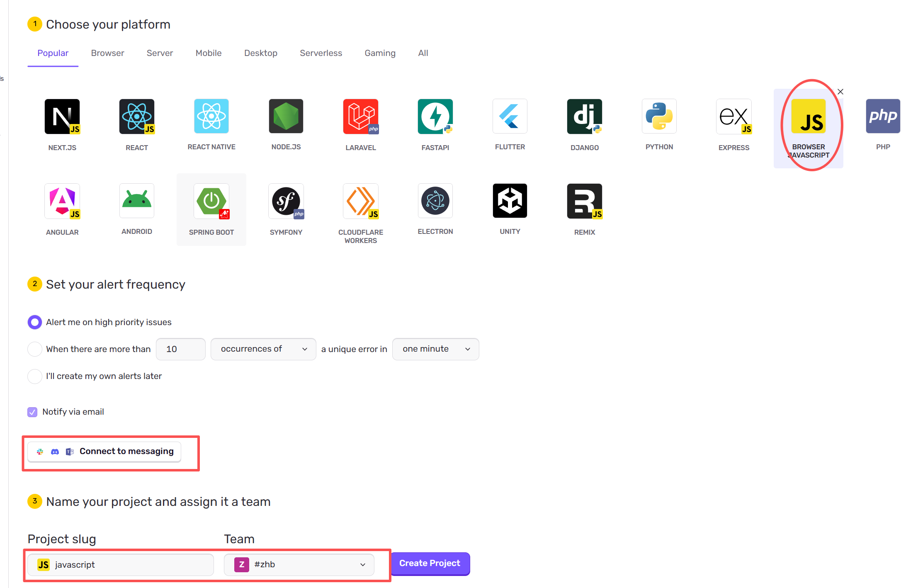Viewport: 918px width, 588px height.
Task: Choose the Cloudflare Workers platform icon
Action: coord(360,202)
